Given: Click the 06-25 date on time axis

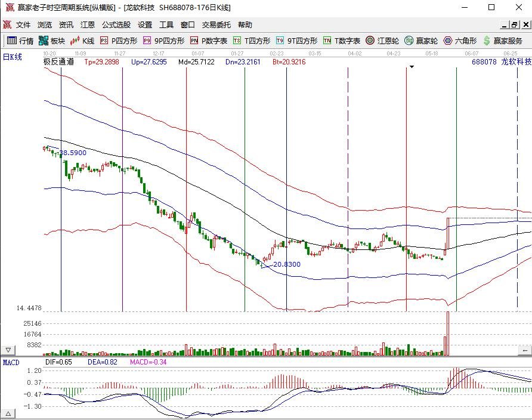Looking at the screenshot, I should tap(511, 53).
